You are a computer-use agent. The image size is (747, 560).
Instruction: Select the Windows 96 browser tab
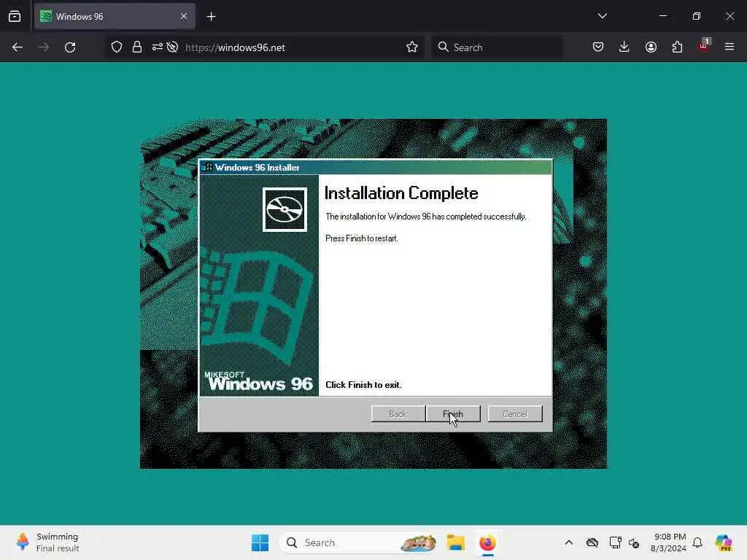[x=115, y=17]
